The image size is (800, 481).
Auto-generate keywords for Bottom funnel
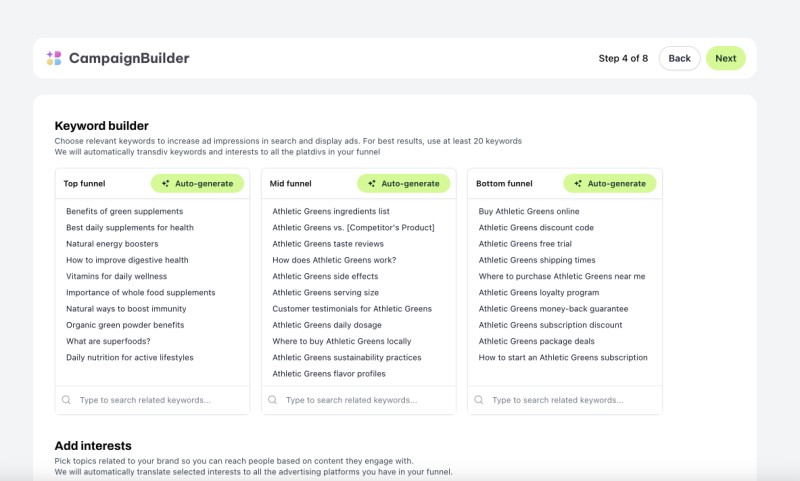click(610, 184)
